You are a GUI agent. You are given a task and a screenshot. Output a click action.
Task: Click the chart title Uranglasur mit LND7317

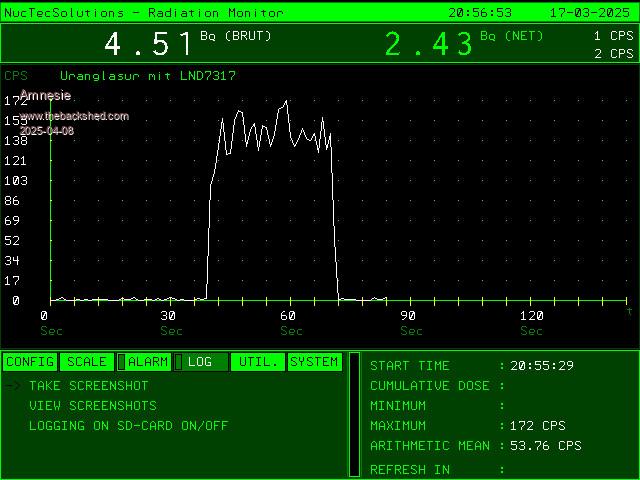[x=147, y=76]
